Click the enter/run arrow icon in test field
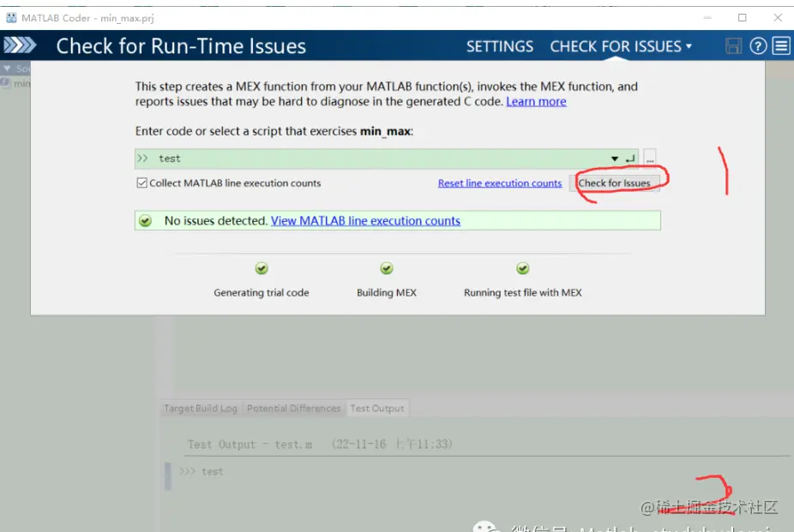Screen dimensions: 794x532 click(629, 158)
